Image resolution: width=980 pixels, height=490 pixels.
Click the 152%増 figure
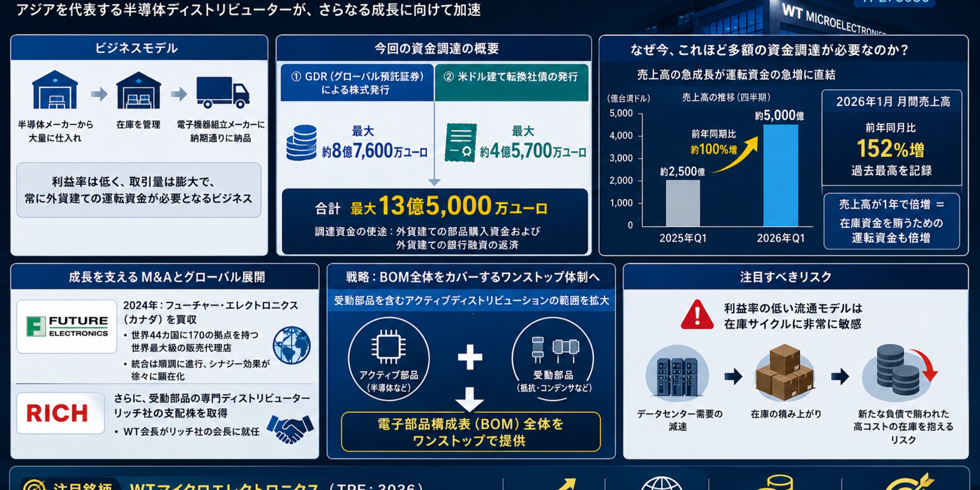[890, 149]
